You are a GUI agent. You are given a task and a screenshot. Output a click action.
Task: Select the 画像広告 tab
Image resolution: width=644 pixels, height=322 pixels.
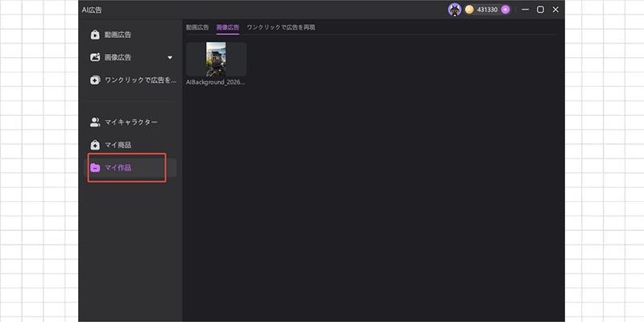point(228,27)
